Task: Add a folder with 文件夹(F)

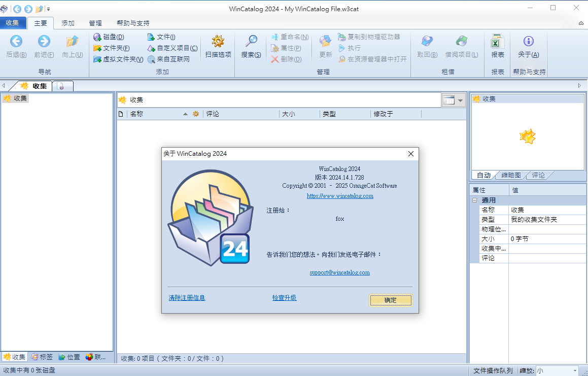Action: [112, 48]
